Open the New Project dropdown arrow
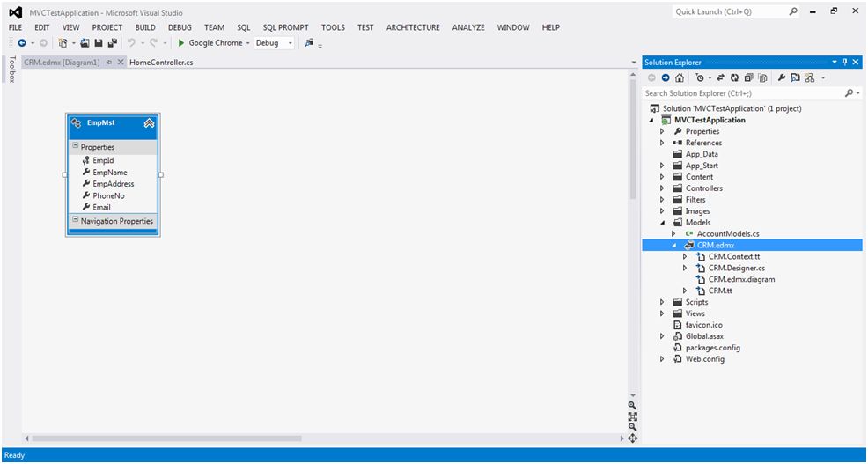 point(73,43)
